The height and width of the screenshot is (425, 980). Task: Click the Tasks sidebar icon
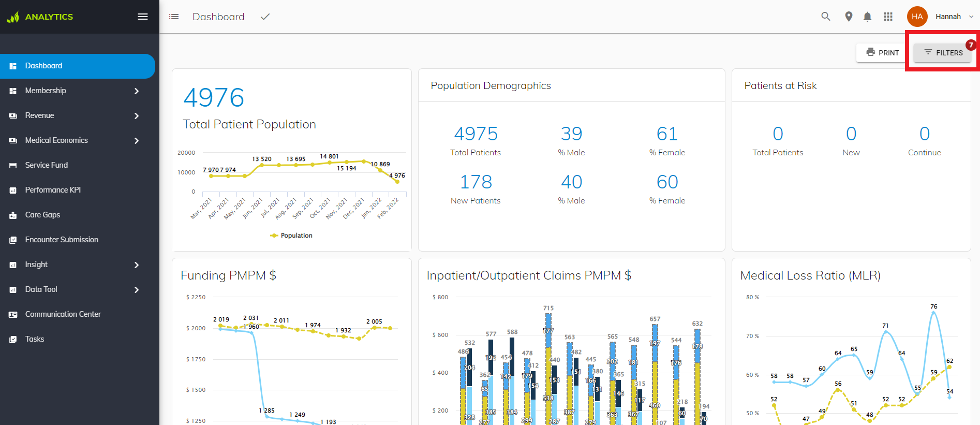(13, 340)
